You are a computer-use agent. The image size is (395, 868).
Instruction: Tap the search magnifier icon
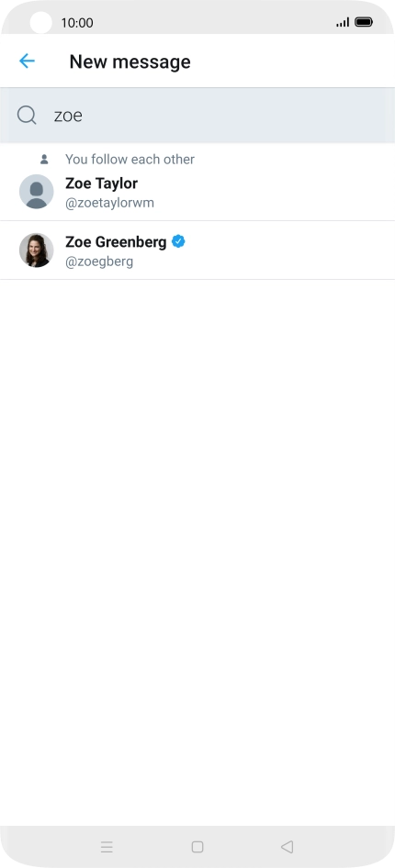pos(27,115)
